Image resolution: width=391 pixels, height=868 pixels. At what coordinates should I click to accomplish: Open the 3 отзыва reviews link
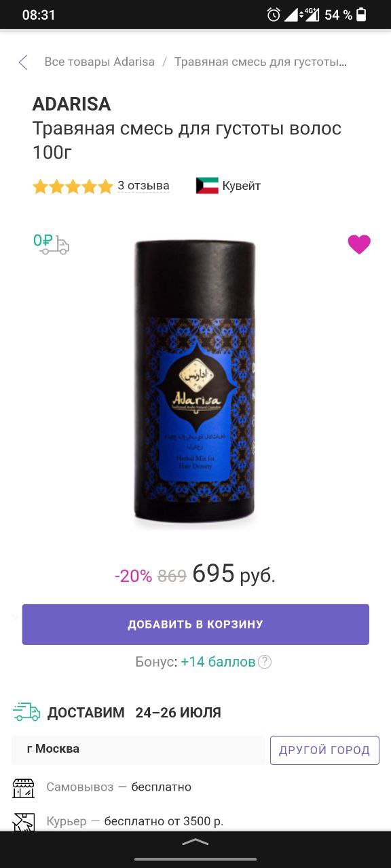tap(143, 186)
